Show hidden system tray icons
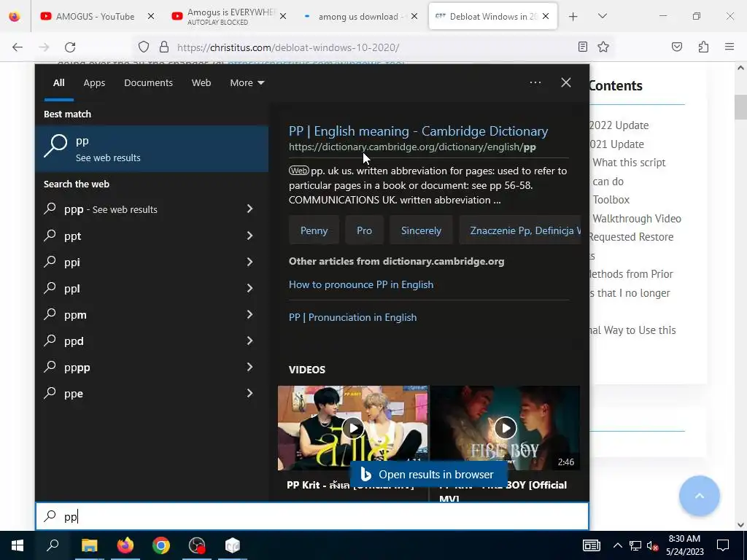Image resolution: width=747 pixels, height=560 pixels. [617, 545]
